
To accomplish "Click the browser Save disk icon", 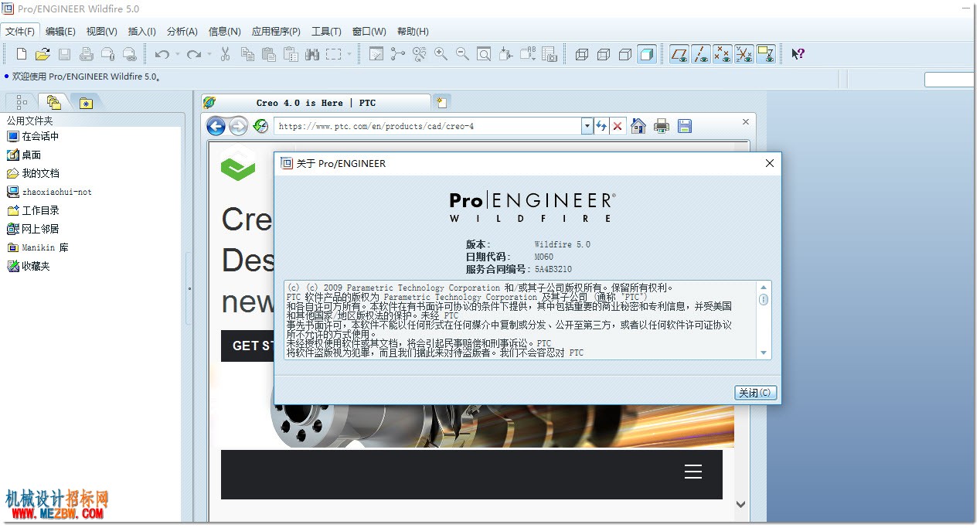I will pos(685,126).
